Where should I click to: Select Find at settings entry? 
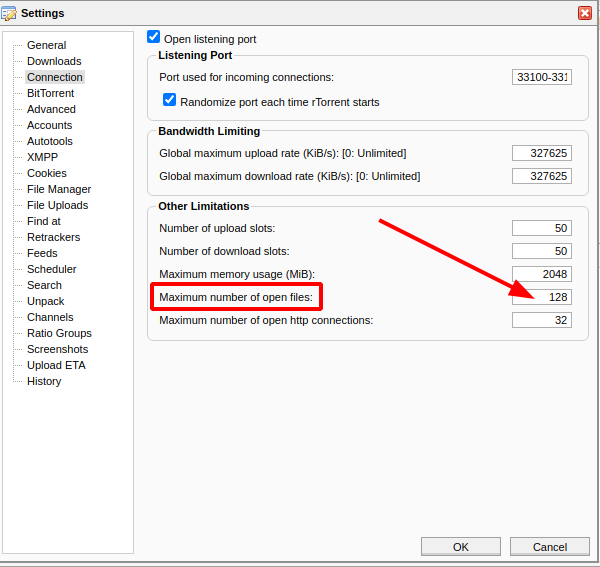(44, 222)
